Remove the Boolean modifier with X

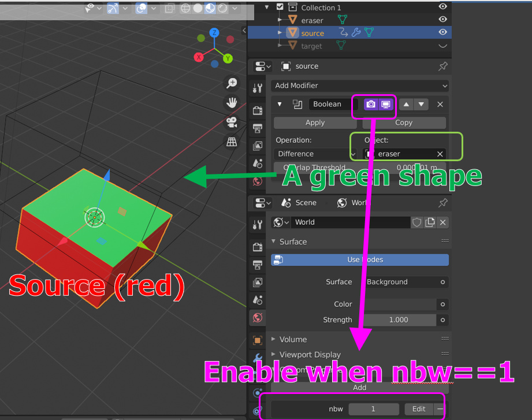click(440, 105)
